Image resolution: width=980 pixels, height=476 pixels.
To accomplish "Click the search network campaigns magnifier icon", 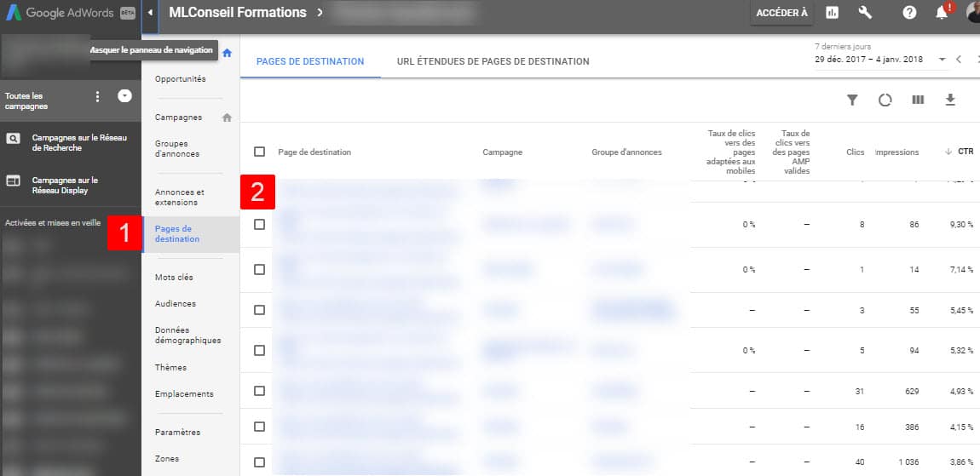I will [14, 139].
